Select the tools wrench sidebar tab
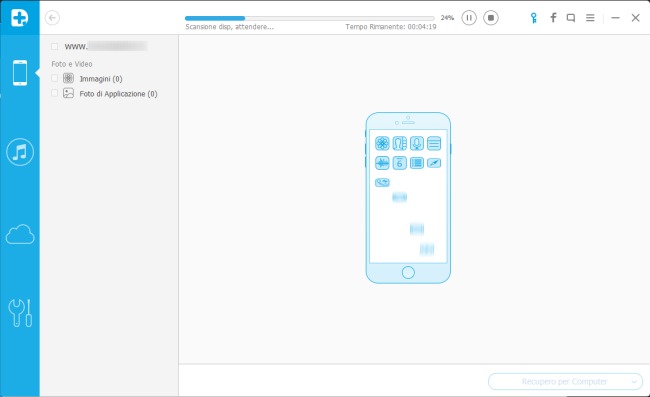This screenshot has width=650, height=397. pyautogui.click(x=20, y=313)
